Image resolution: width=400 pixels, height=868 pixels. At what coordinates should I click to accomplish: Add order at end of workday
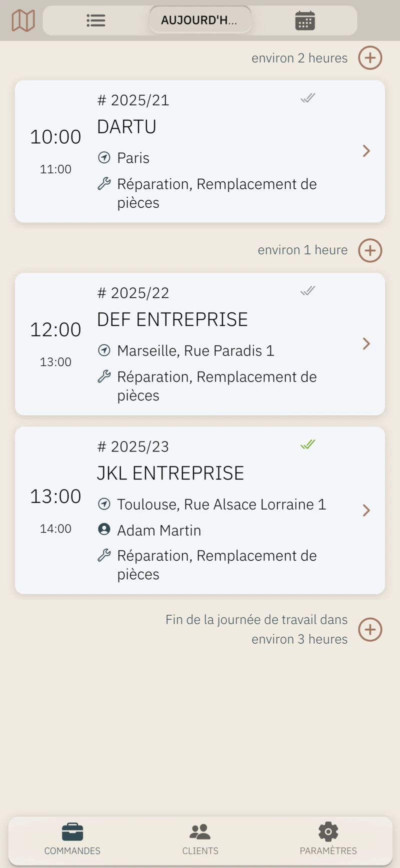coord(370,629)
